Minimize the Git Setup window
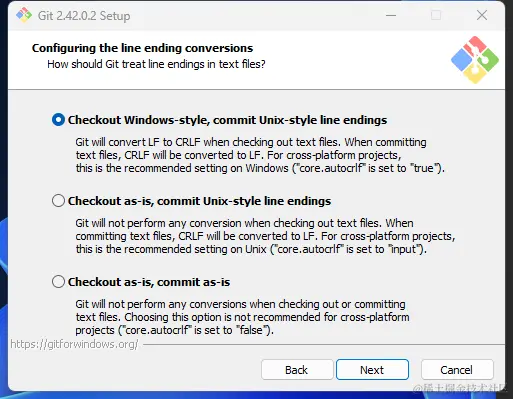Screen dimensions: 513x399 click(x=391, y=15)
